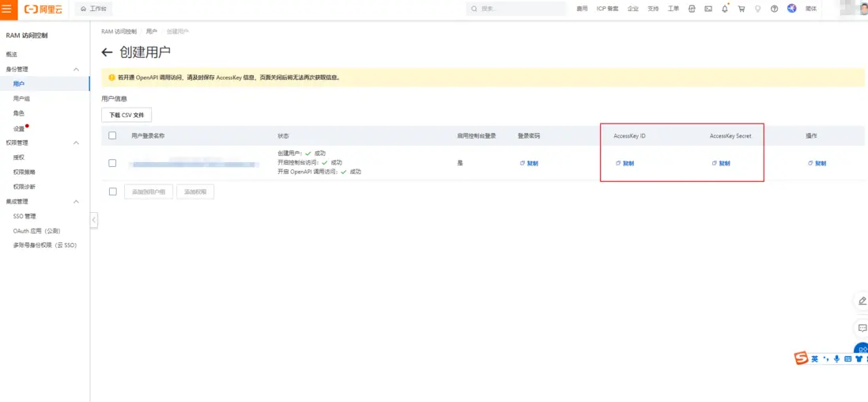868x402 pixels.
Task: Switch language via 简体
Action: point(811,9)
